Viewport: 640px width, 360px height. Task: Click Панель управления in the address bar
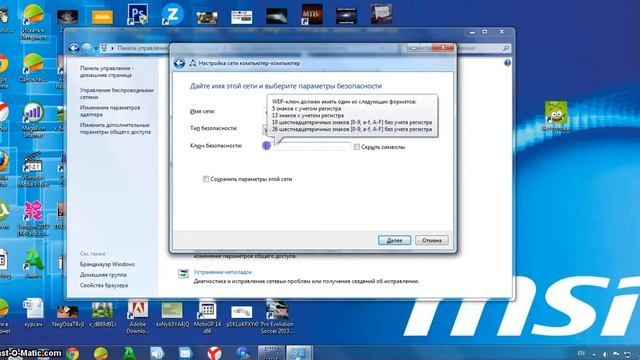click(142, 49)
